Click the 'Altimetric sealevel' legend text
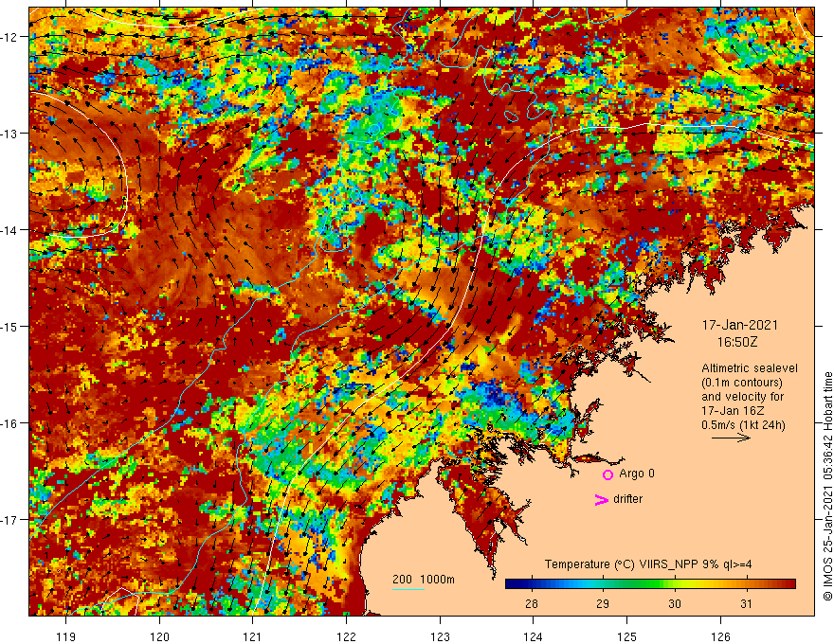The width and height of the screenshot is (834, 644). coord(750,368)
